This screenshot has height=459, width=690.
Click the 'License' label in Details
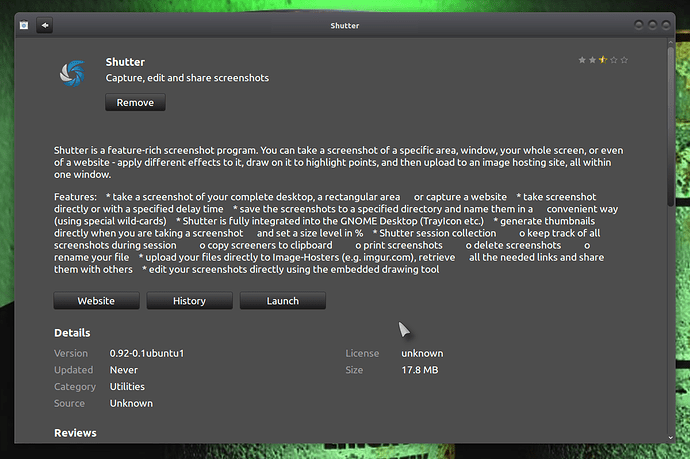(362, 353)
